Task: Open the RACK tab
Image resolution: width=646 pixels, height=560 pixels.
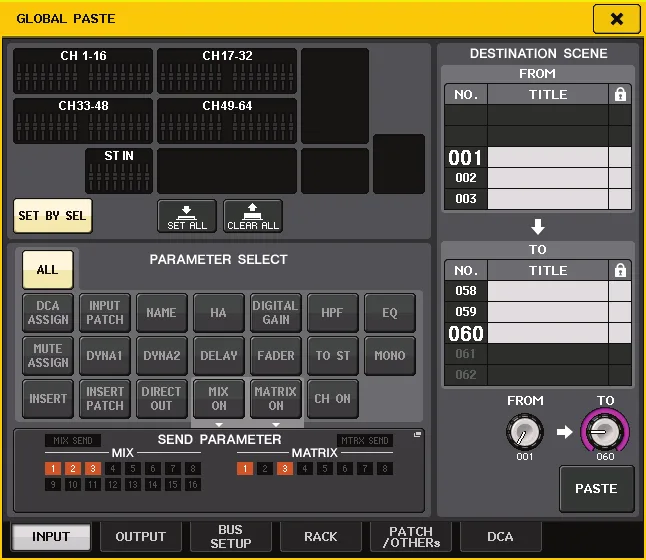Action: (321, 537)
